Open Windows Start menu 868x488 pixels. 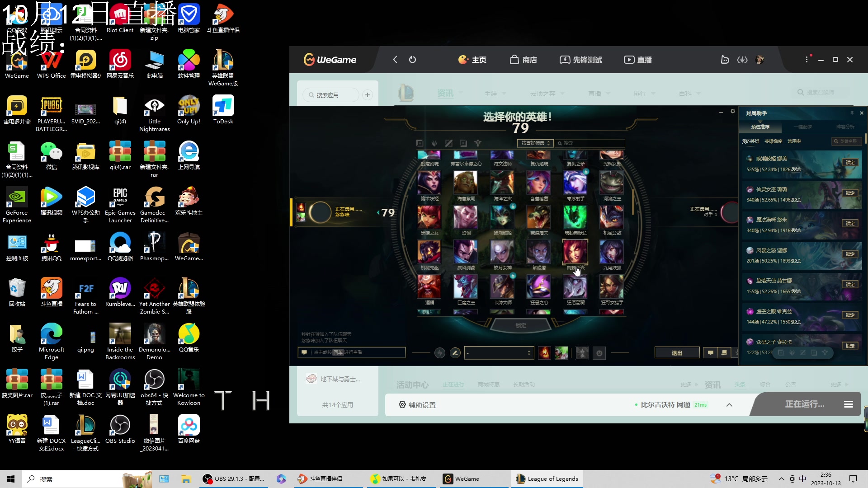pyautogui.click(x=11, y=479)
